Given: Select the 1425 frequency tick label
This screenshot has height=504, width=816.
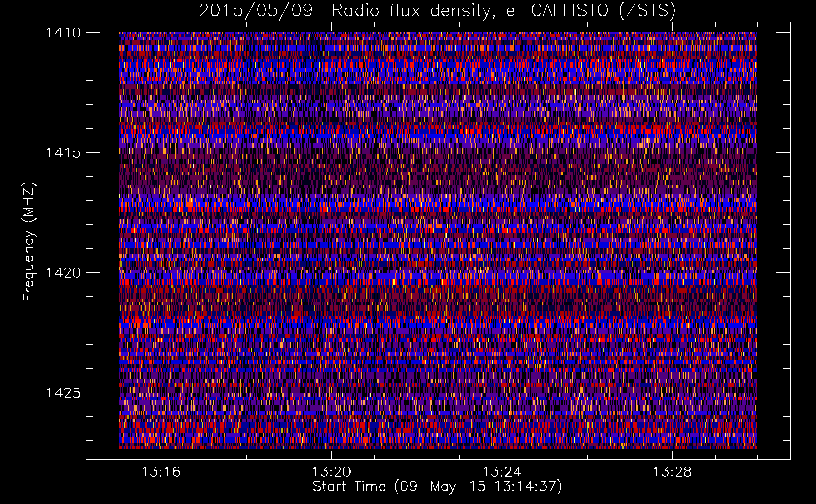Looking at the screenshot, I should pos(64,393).
